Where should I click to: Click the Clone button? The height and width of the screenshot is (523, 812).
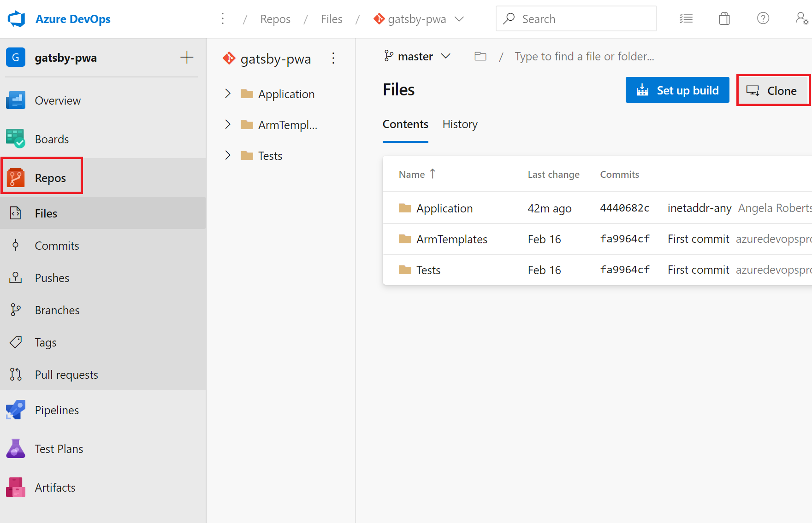pyautogui.click(x=773, y=91)
